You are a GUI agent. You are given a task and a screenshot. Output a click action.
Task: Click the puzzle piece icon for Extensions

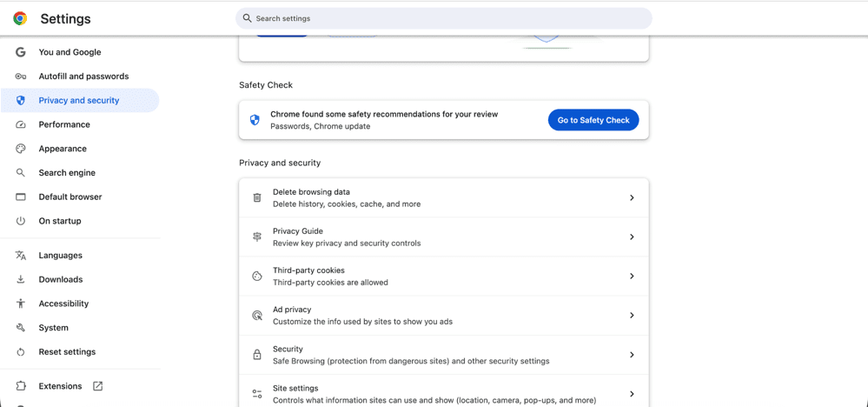(x=21, y=386)
